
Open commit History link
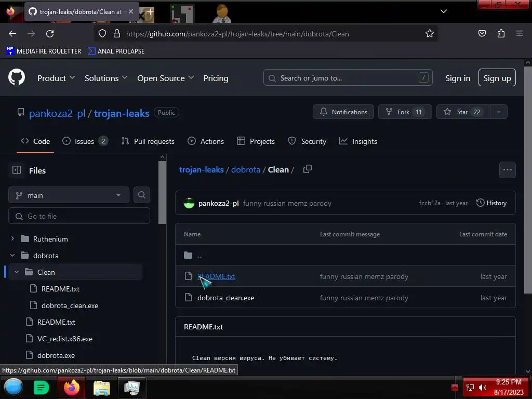pyautogui.click(x=491, y=203)
